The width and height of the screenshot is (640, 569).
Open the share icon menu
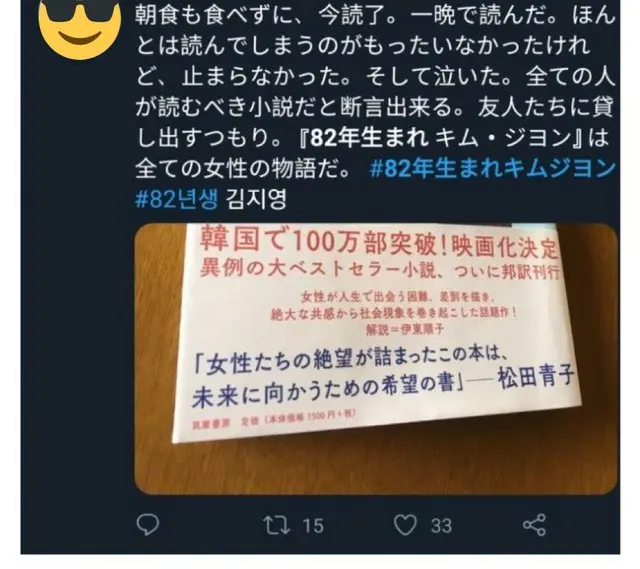tap(534, 525)
